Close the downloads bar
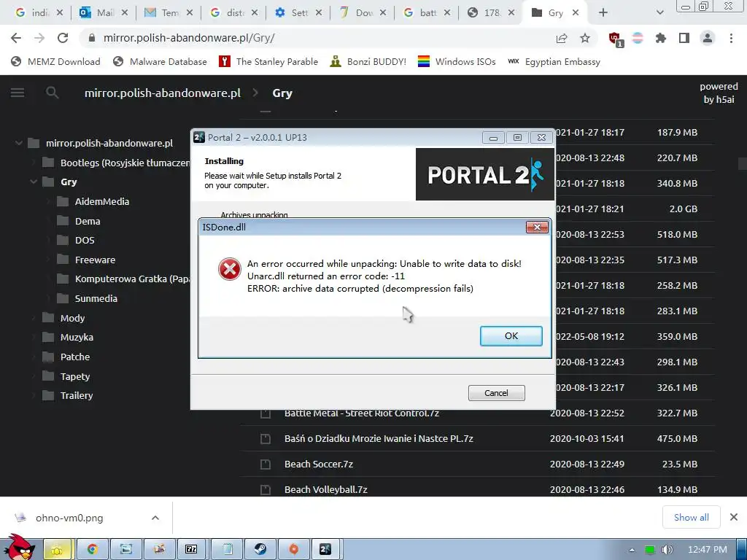The image size is (747, 560). pyautogui.click(x=734, y=517)
